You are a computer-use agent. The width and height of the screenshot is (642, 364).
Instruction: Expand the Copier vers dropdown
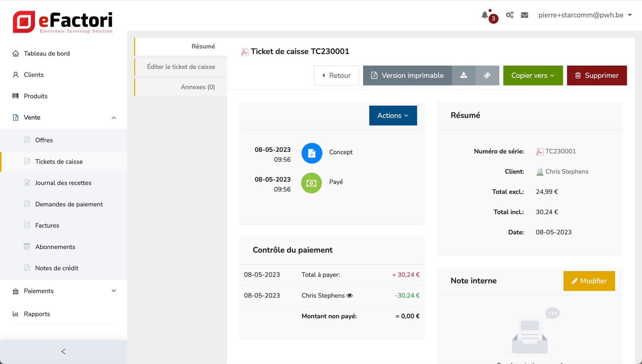pos(532,75)
